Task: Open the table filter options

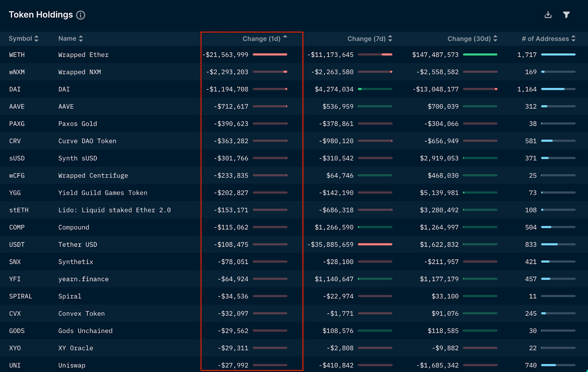Action: coord(566,15)
